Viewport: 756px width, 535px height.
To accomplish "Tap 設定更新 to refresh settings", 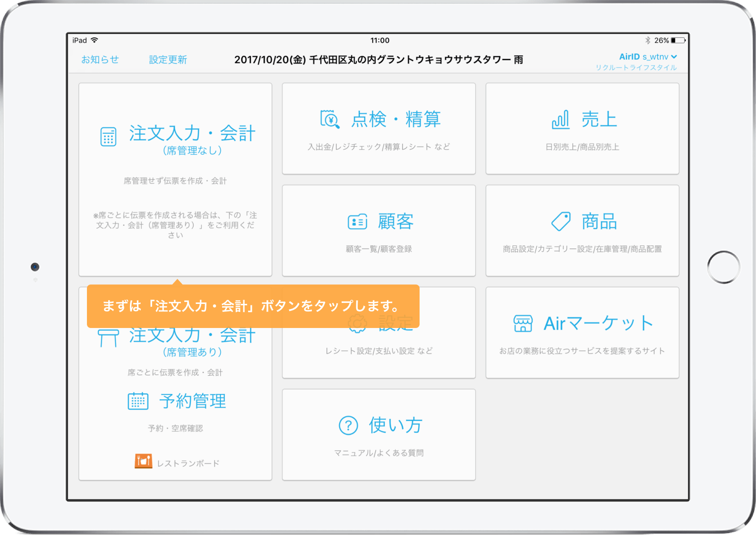I will coord(168,60).
